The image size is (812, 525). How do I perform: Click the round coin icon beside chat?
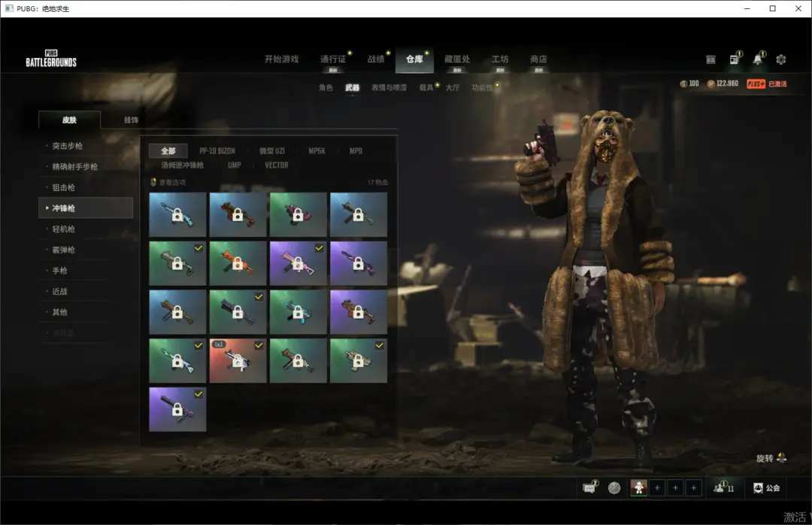614,487
